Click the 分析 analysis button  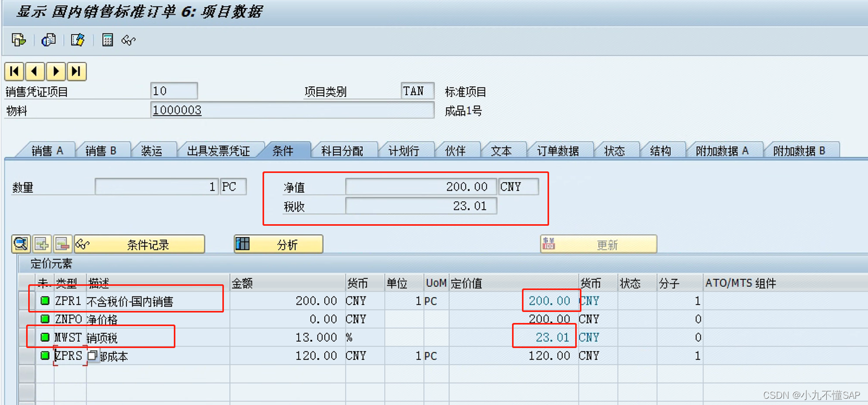click(278, 244)
